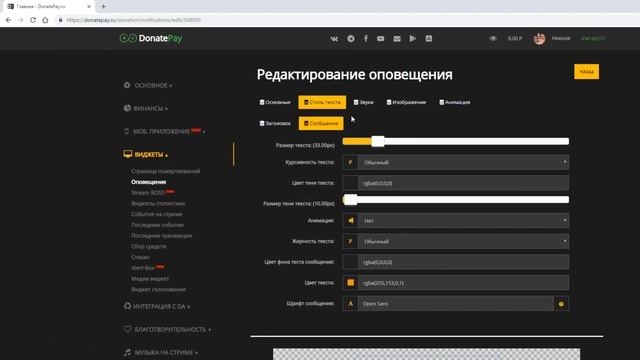This screenshot has height=360, width=640.
Task: Expand the Благотворительность sidebar section
Action: [167, 329]
